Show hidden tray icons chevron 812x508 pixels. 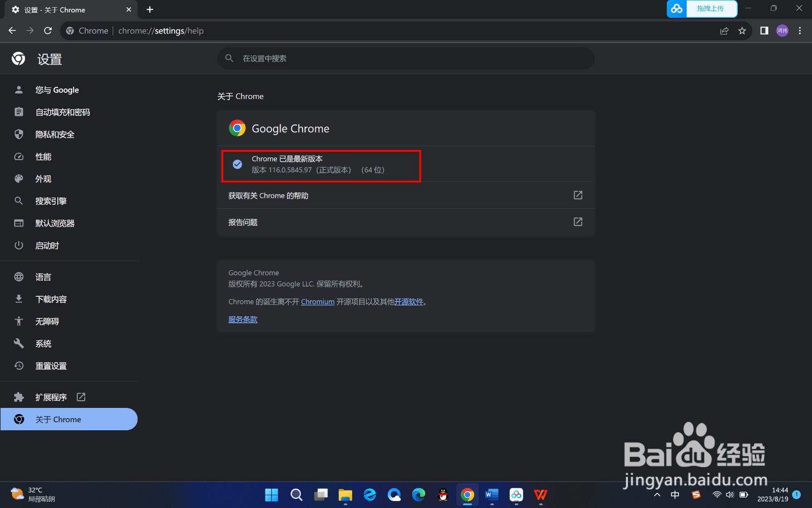click(x=657, y=495)
